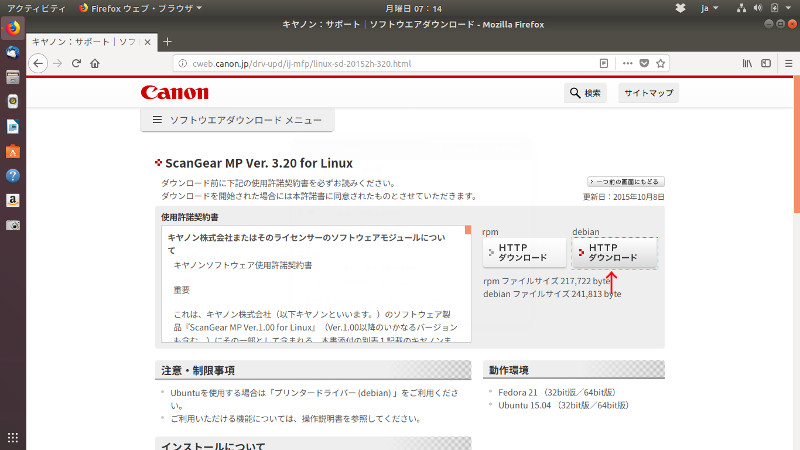Bookmark this page with star
This screenshot has height=450, width=800.
[661, 63]
